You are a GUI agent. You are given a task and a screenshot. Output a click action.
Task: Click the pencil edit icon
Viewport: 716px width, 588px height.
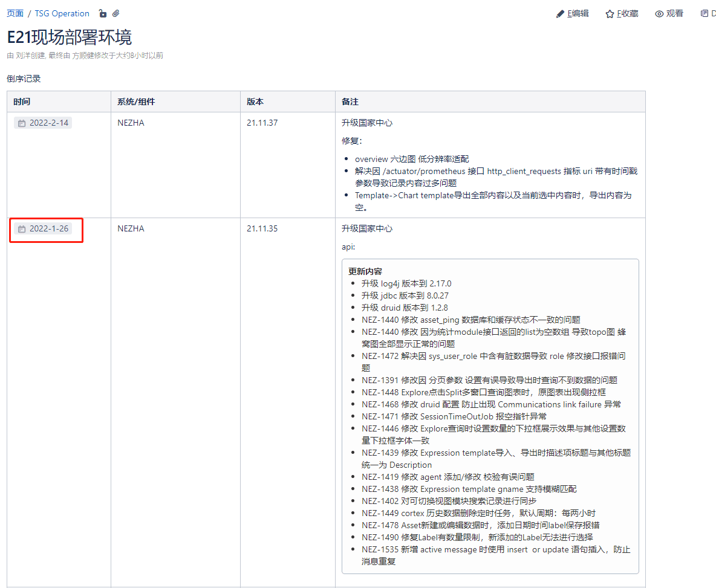click(x=560, y=14)
